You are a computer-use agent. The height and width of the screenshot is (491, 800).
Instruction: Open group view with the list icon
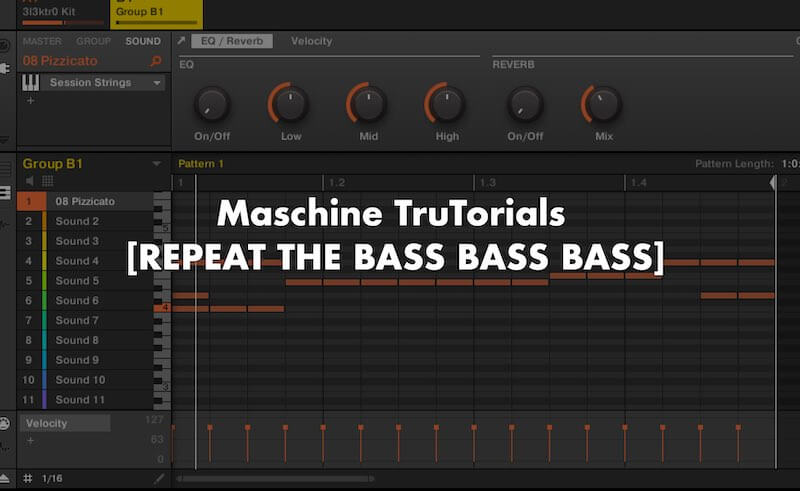click(x=5, y=168)
